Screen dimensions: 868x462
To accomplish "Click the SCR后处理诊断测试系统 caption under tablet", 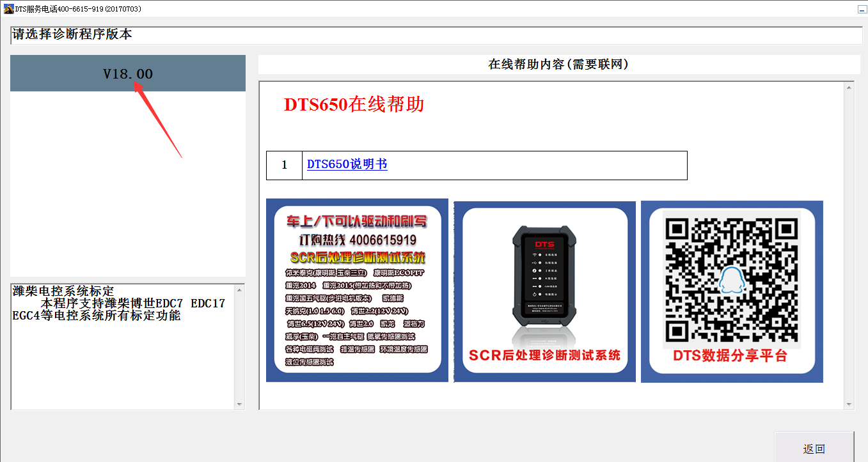I will pos(544,355).
